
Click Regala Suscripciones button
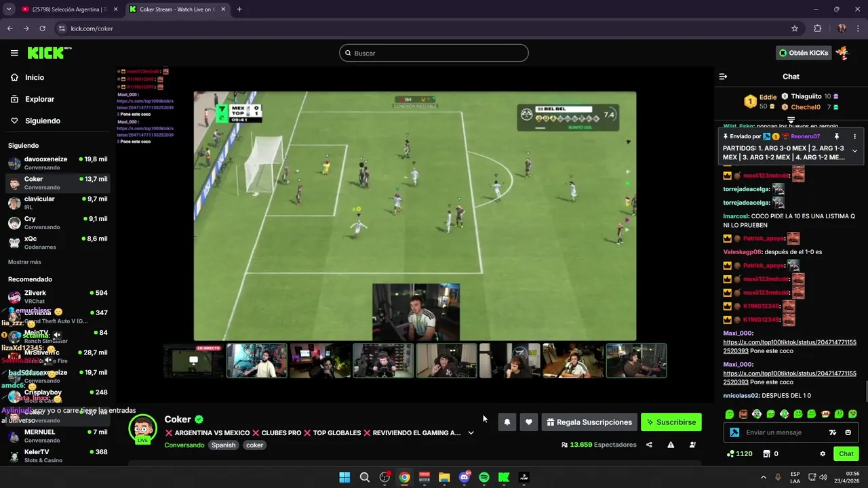coord(589,422)
